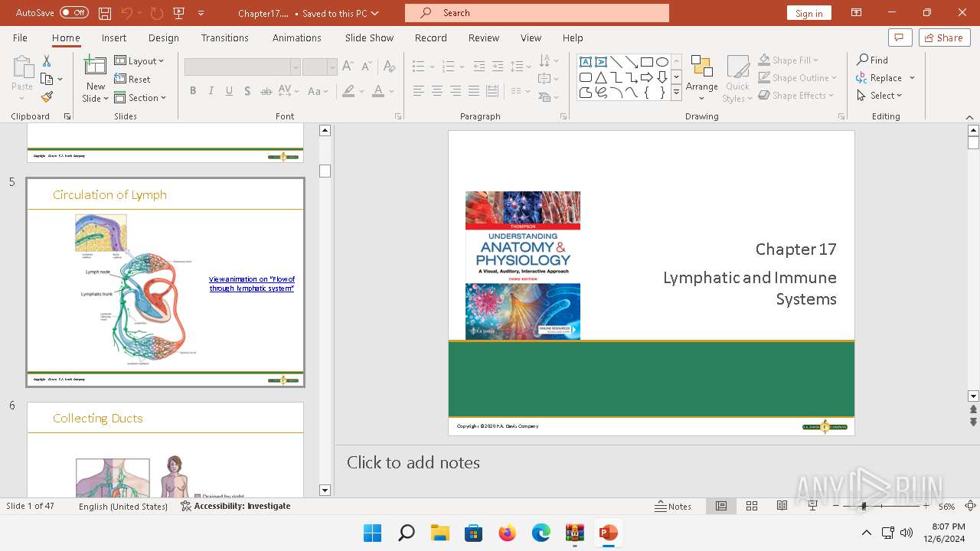
Task: Select the oval shape in gallery
Action: pyautogui.click(x=662, y=62)
